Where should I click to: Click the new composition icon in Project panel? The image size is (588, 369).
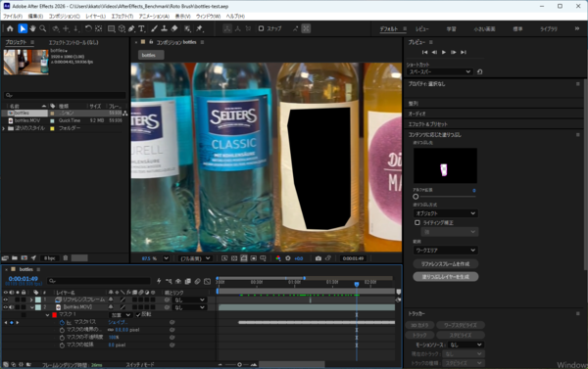click(24, 258)
